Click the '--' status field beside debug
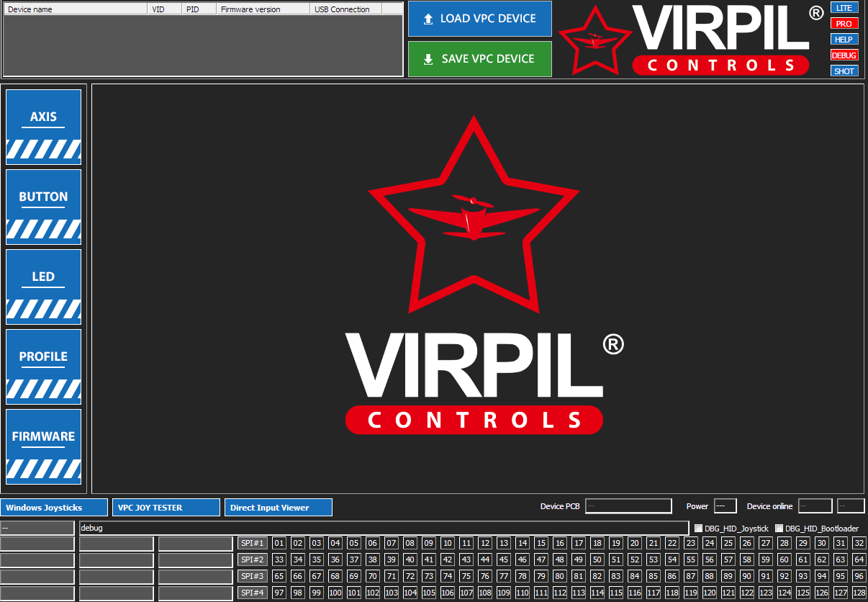Screen dimensions: 868x602 tap(37, 528)
